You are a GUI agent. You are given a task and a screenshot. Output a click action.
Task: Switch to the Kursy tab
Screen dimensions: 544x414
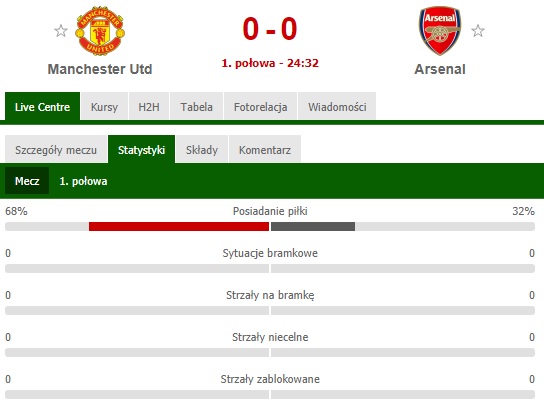click(104, 107)
